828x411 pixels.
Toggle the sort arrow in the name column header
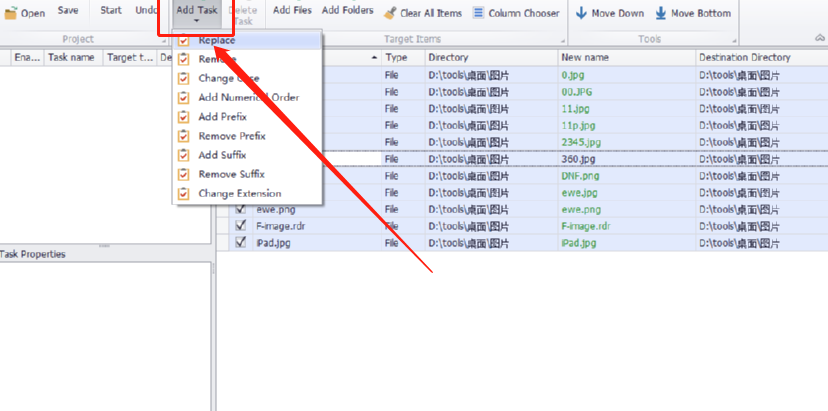[374, 57]
